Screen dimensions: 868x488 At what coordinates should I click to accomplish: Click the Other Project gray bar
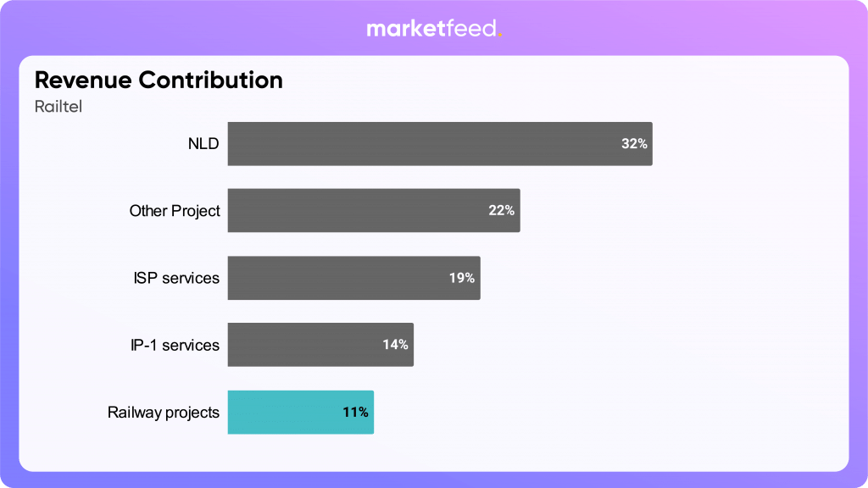coord(356,211)
